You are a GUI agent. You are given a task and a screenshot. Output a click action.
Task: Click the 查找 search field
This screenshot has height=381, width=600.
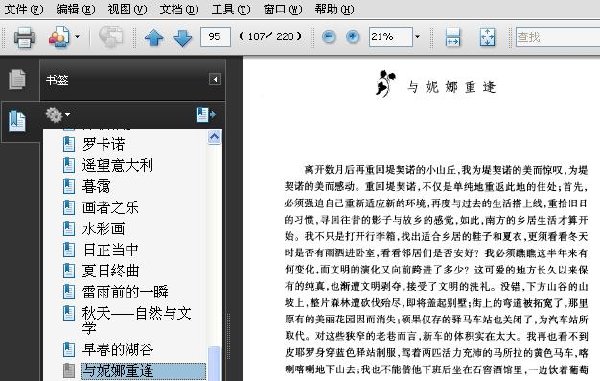click(x=558, y=37)
